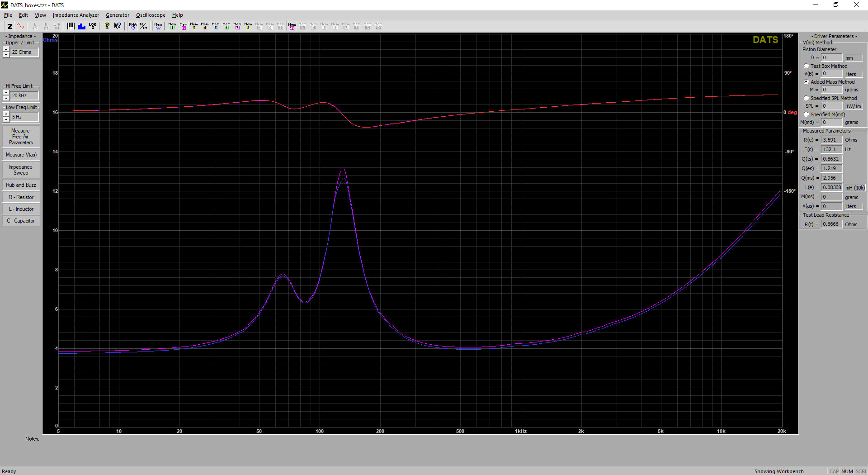
Task: Open the Impedance Analyzer menu
Action: click(x=76, y=15)
